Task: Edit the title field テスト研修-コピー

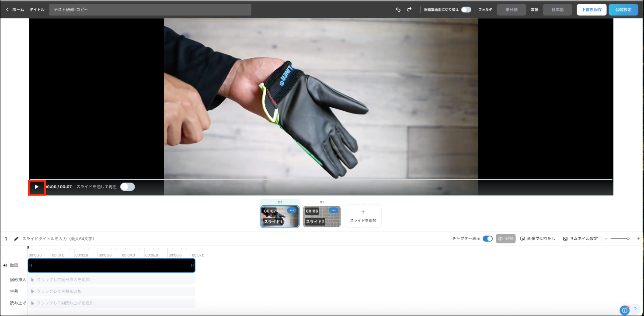Action: [x=150, y=10]
